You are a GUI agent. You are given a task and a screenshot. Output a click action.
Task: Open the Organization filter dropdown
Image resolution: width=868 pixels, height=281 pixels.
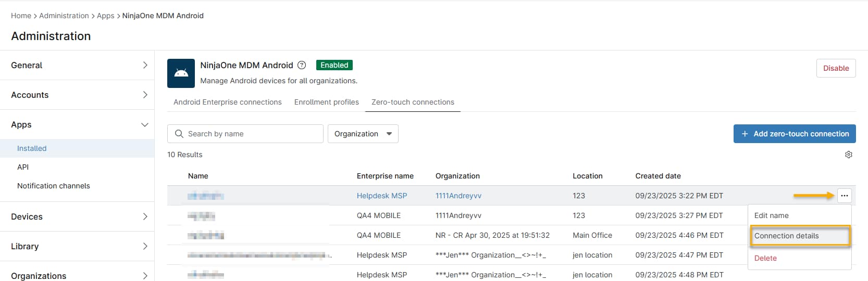(363, 134)
